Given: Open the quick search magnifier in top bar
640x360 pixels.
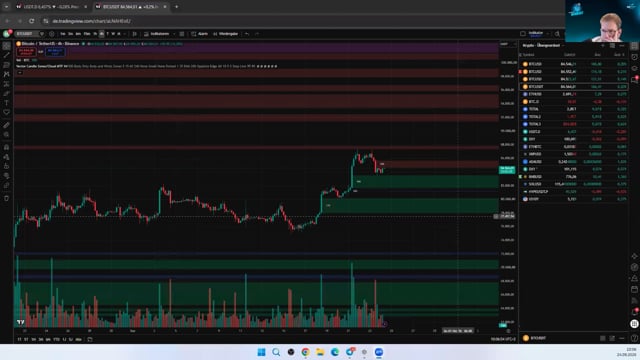Looking at the screenshot, I should tap(558, 34).
